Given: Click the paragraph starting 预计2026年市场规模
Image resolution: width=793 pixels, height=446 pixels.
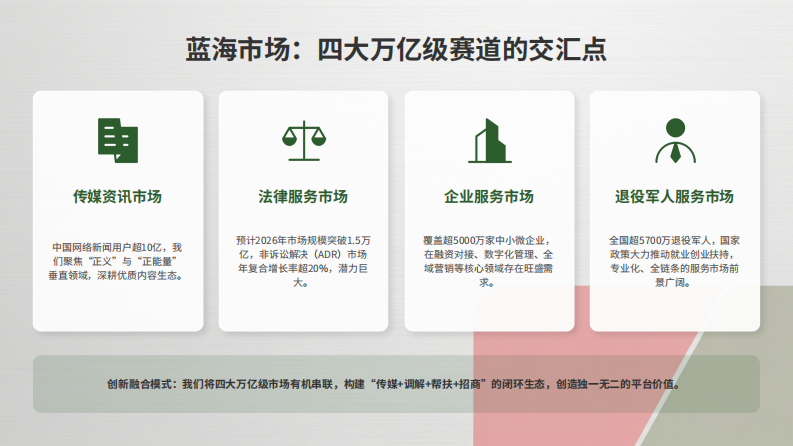Looking at the screenshot, I should click(x=303, y=261).
